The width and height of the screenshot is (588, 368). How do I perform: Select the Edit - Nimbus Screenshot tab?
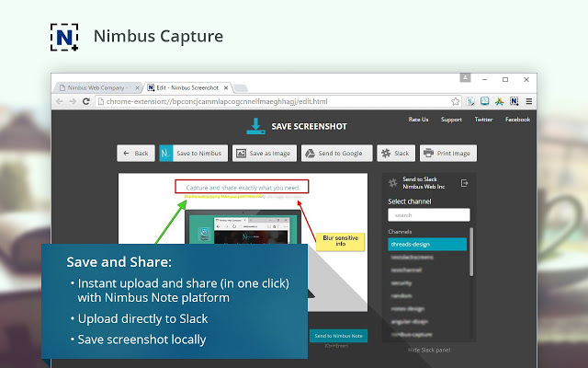pos(187,88)
